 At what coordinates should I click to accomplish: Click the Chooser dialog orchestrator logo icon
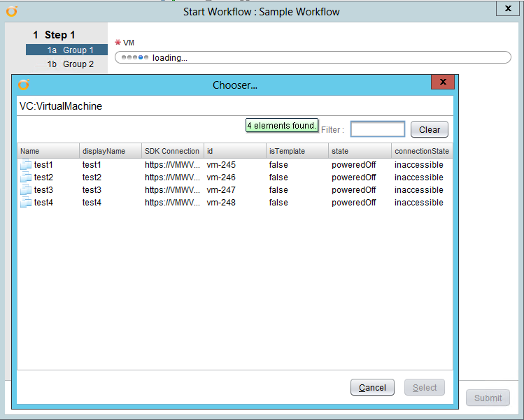pos(24,85)
